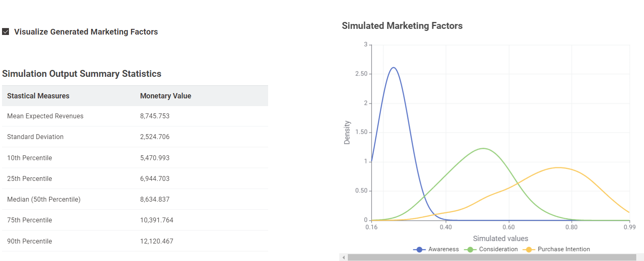Select the 90th Percentile row label
Viewport: 644px width, 261px height.
pos(30,241)
